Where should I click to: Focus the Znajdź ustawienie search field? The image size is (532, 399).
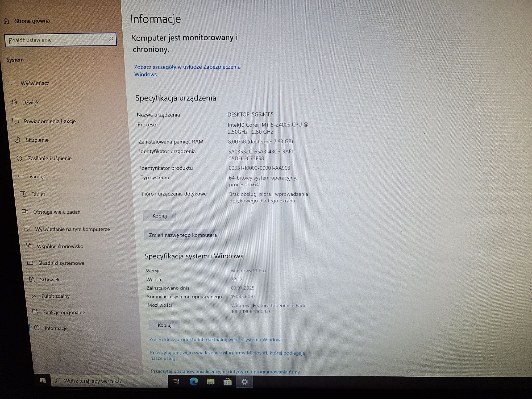click(61, 40)
